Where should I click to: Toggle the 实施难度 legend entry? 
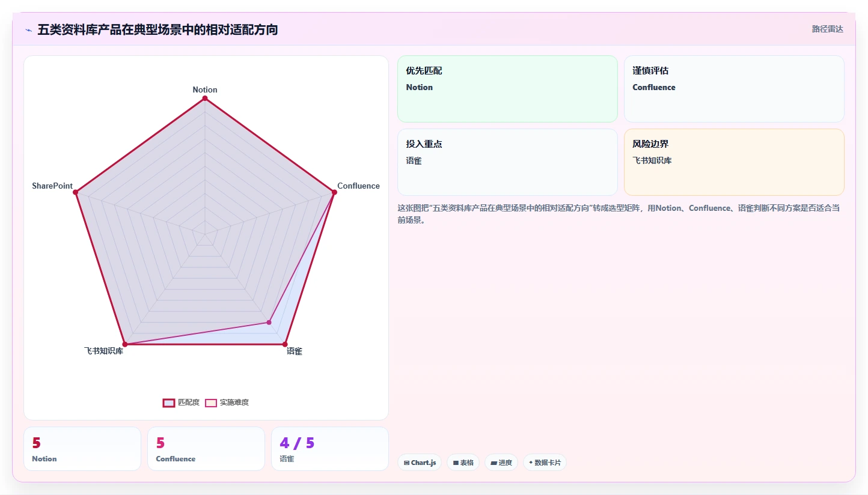coord(227,402)
